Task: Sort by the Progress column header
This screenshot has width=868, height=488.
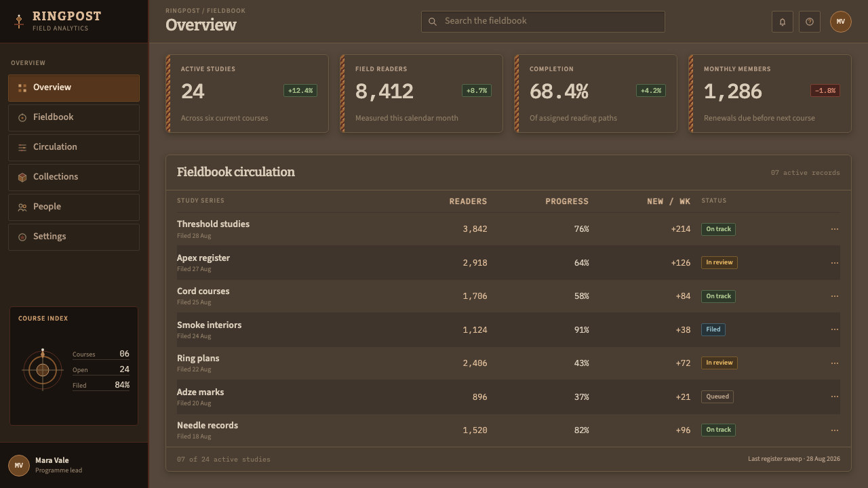Action: point(567,201)
